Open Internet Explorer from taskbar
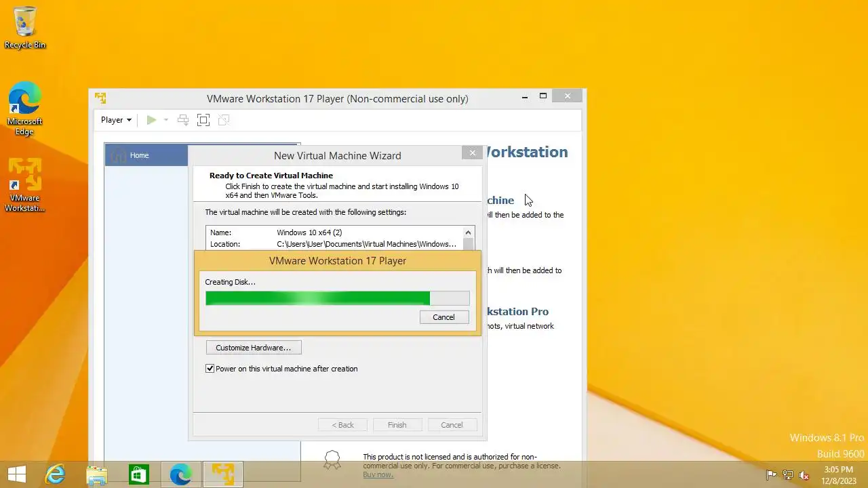This screenshot has width=868, height=488. (x=55, y=474)
